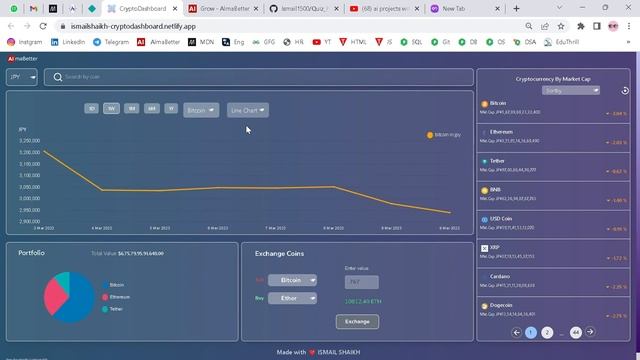Screen dimensions: 640x360
Task: Show more bookmarks with the chevron
Action: [628, 42]
